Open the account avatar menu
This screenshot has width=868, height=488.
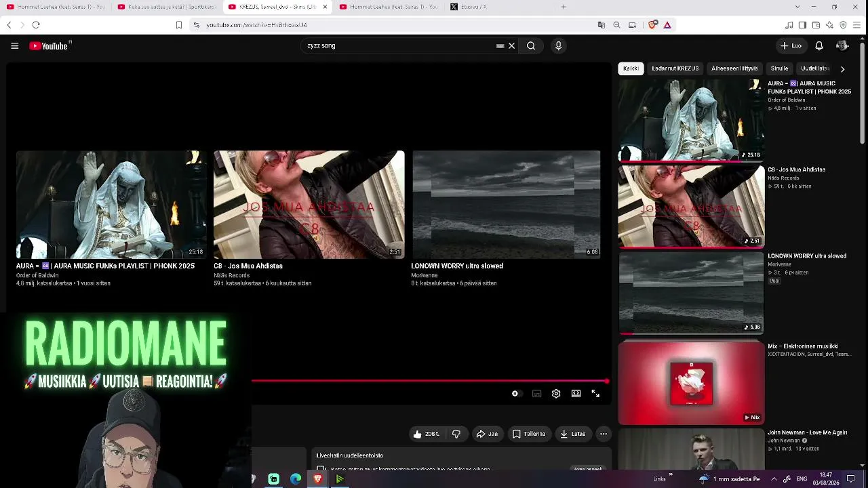coord(842,46)
